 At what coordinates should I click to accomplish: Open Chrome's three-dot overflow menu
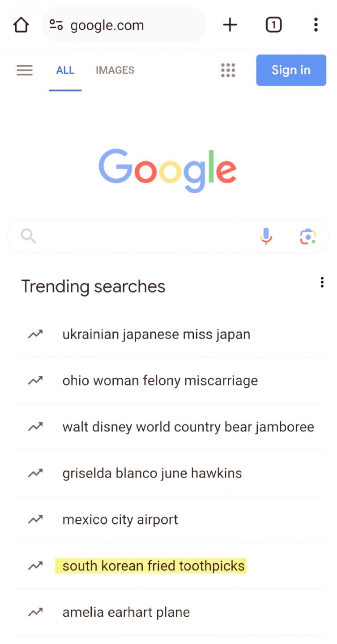(316, 25)
